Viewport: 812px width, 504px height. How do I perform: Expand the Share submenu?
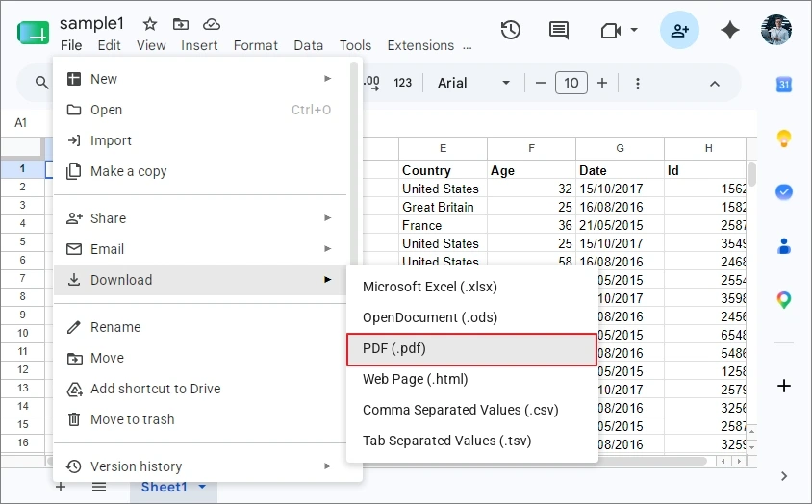point(200,218)
